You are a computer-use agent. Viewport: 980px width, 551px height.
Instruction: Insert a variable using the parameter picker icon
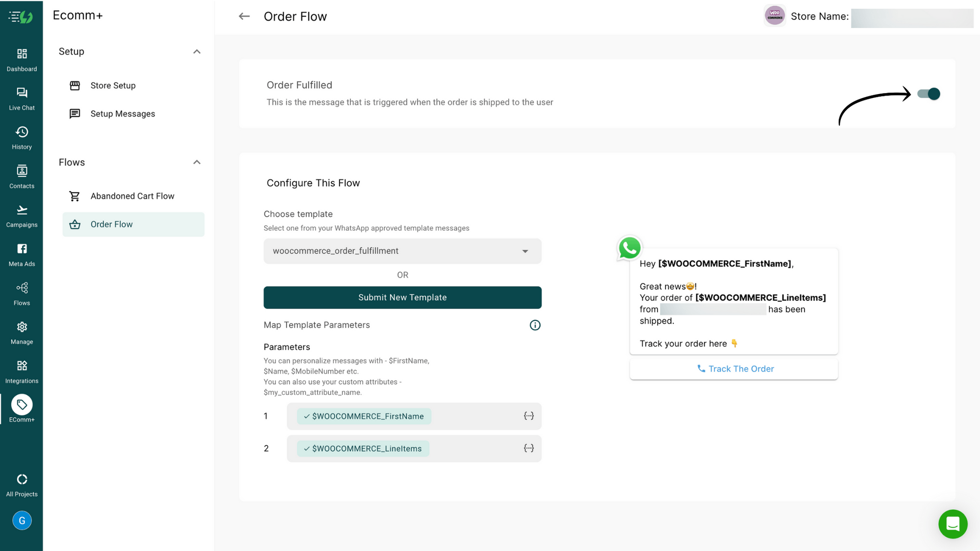click(529, 416)
